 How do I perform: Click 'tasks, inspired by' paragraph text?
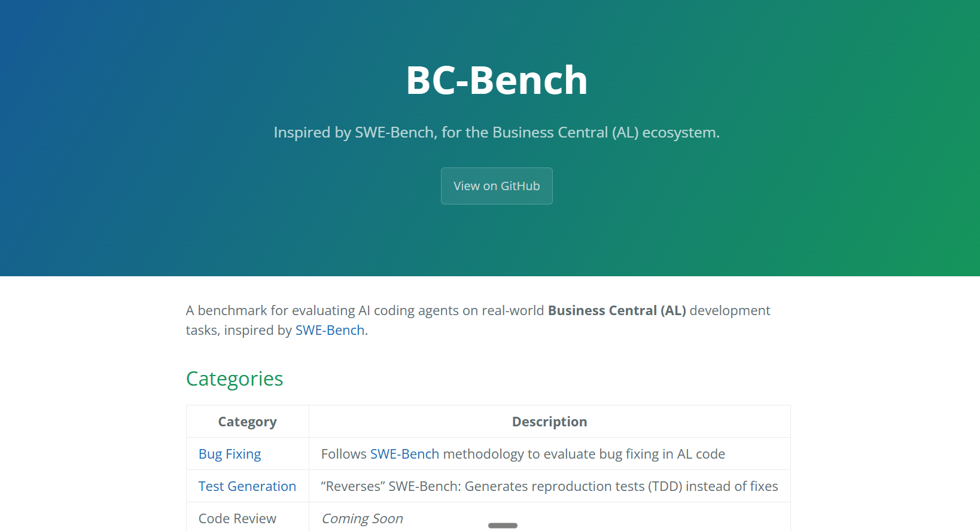point(239,330)
